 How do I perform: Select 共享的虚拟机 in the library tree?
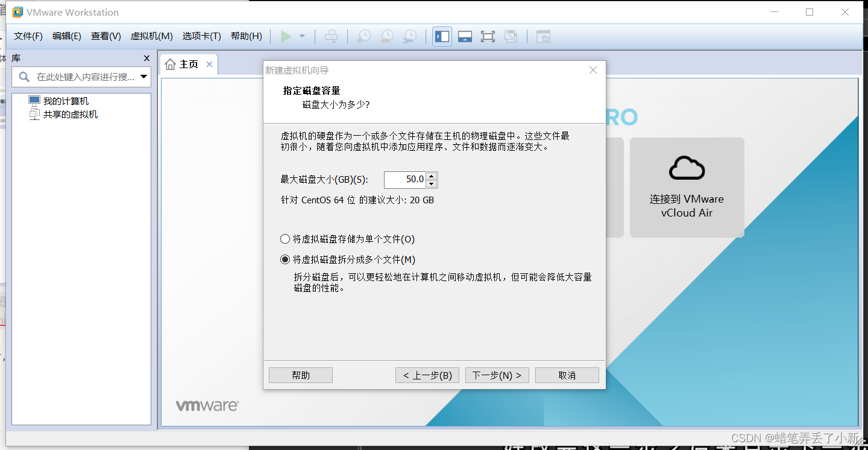click(x=70, y=114)
